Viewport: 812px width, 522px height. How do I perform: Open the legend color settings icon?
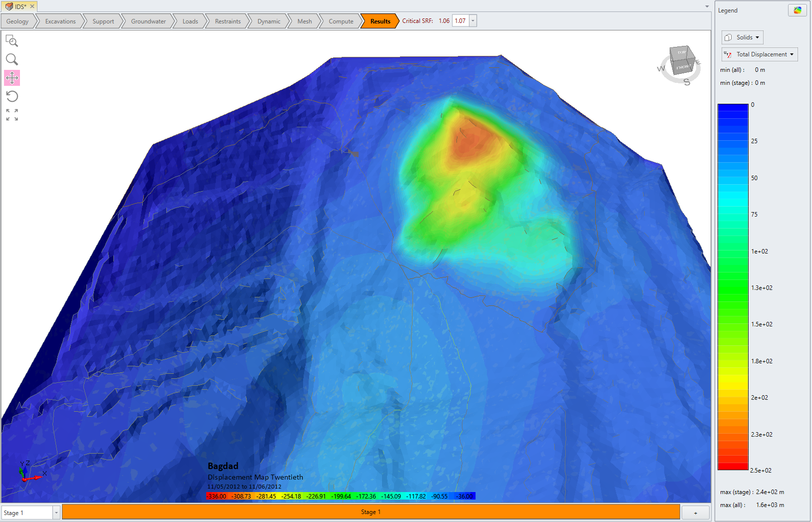tap(797, 10)
